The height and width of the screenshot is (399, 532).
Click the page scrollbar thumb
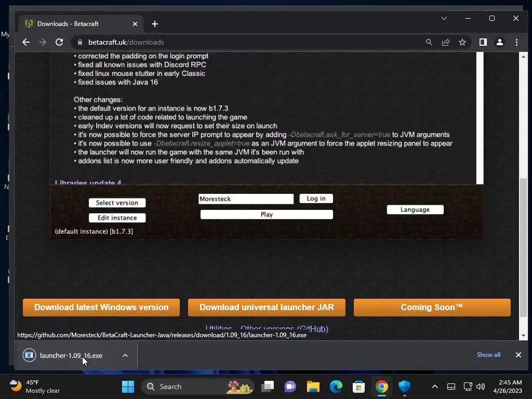pos(523,247)
